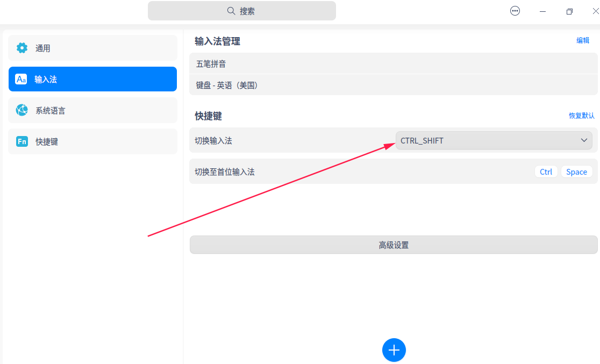
Task: Click the 切换至首位输入法 label
Action: click(225, 172)
